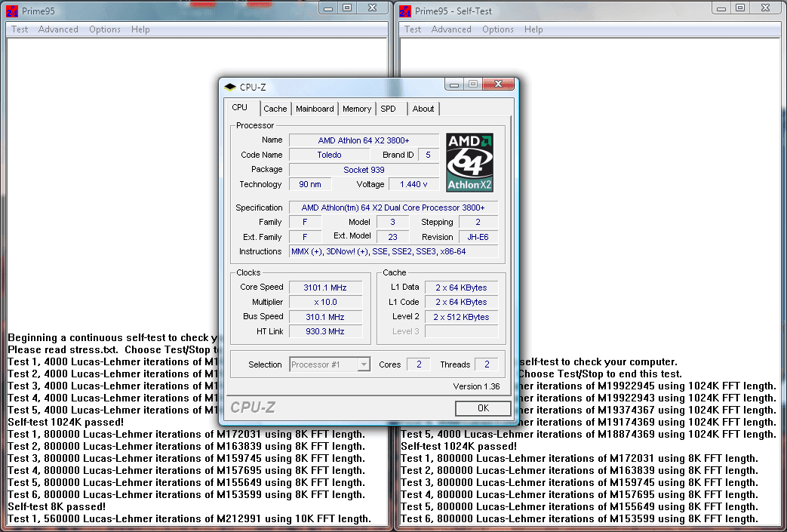Click 'Self-test 1024K passed!' in Self-Test window
Screen dimensions: 787x532
click(459, 446)
